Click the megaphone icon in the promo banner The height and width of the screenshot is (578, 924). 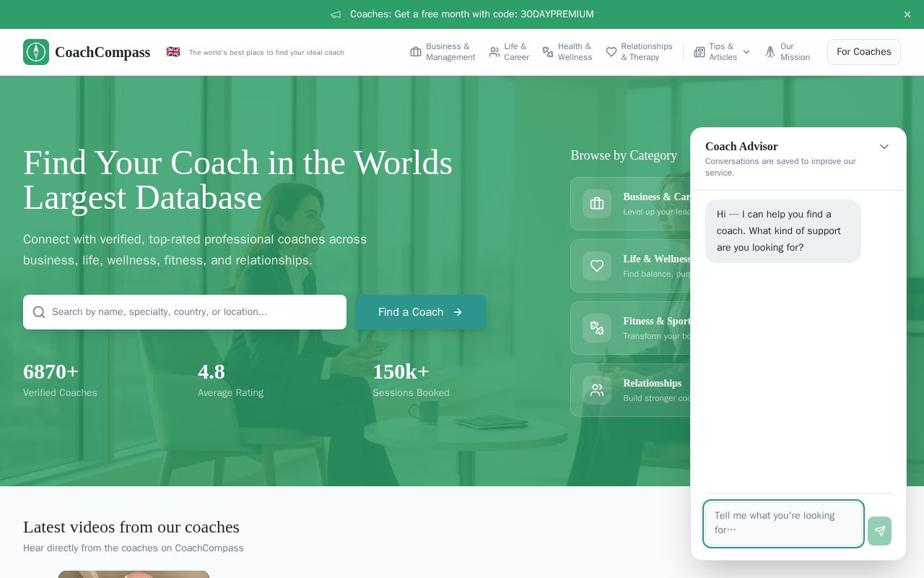tap(336, 14)
